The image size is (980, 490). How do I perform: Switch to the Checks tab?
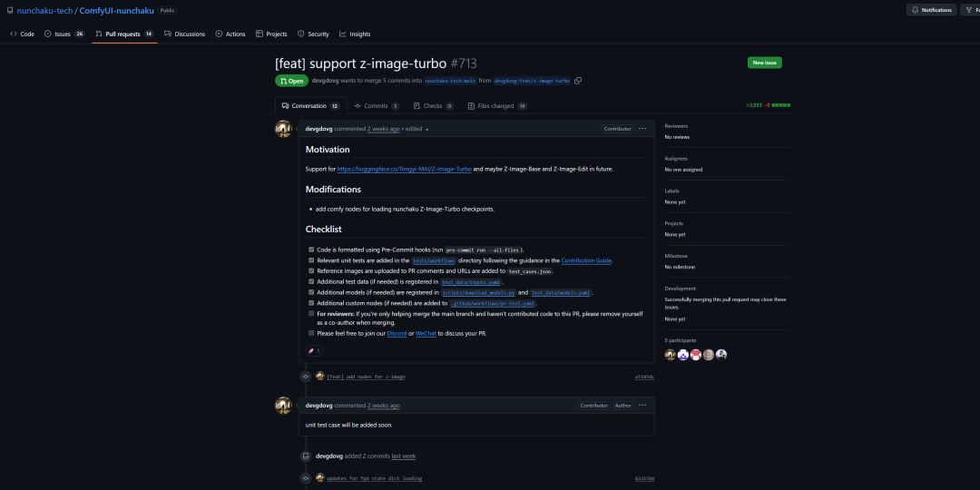[x=433, y=105]
